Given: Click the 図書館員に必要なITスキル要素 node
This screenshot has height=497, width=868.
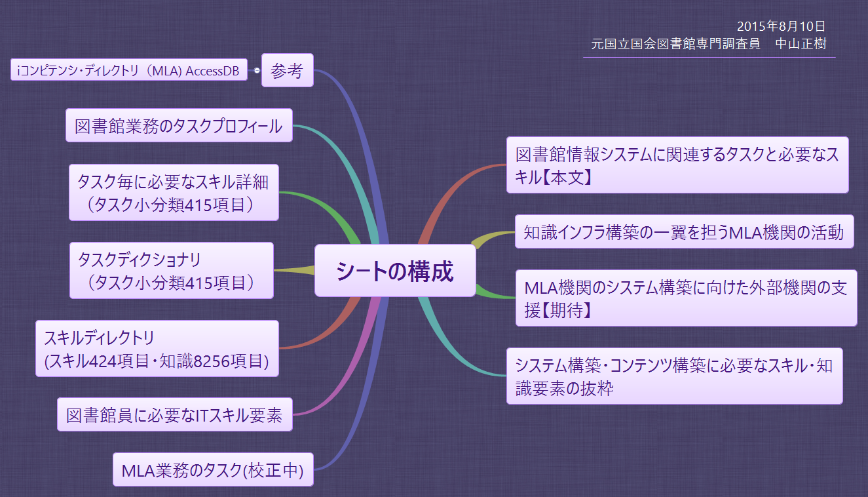Looking at the screenshot, I should (x=175, y=414).
